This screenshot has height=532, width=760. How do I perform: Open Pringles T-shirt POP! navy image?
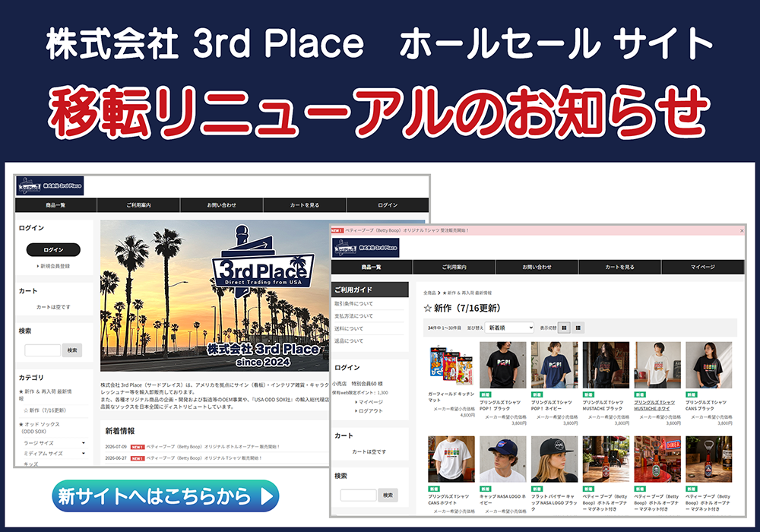[x=554, y=365]
